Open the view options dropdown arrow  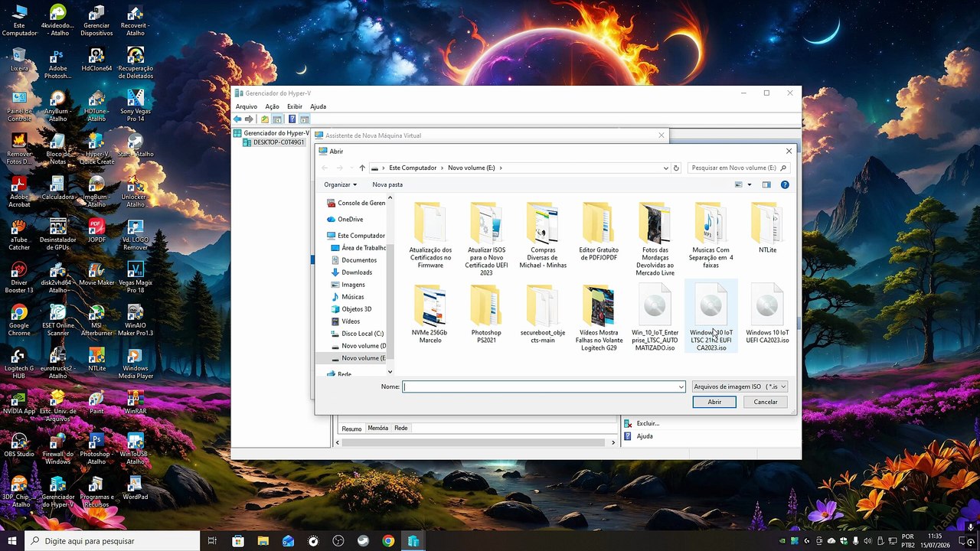(750, 184)
